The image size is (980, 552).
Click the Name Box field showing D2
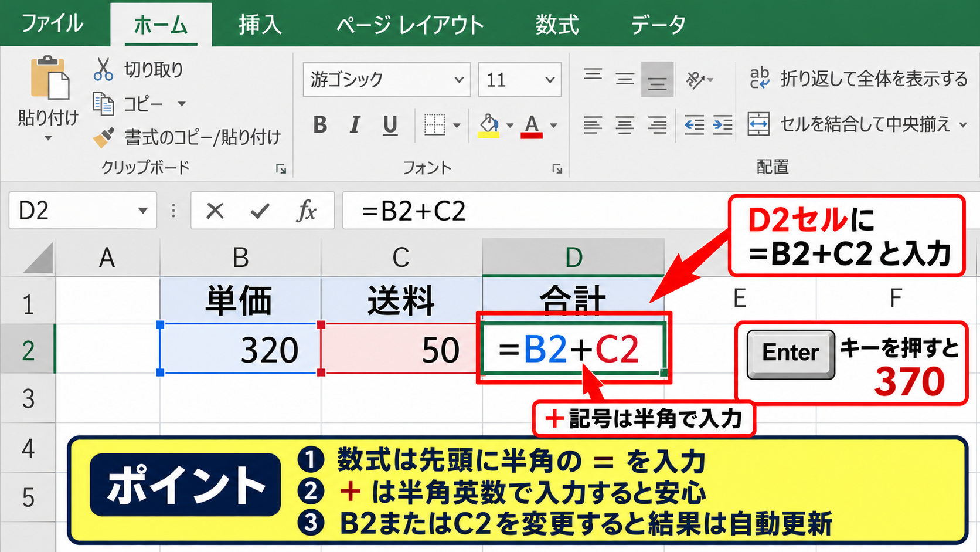[x=83, y=211]
